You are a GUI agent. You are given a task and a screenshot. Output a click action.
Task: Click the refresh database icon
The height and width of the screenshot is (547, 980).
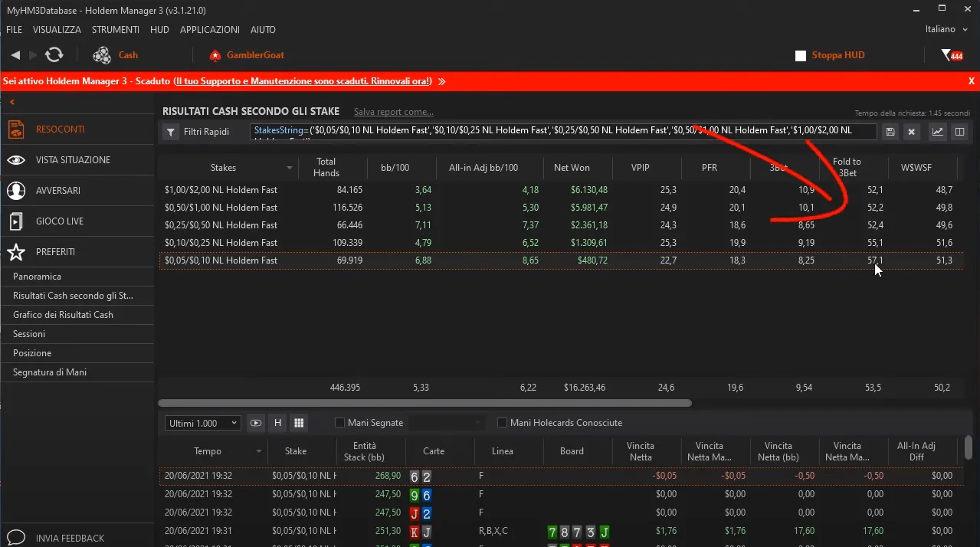(x=54, y=55)
